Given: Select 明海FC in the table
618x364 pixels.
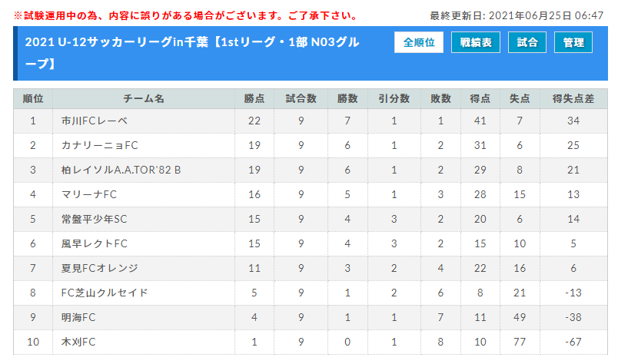Looking at the screenshot, I should (x=78, y=317).
